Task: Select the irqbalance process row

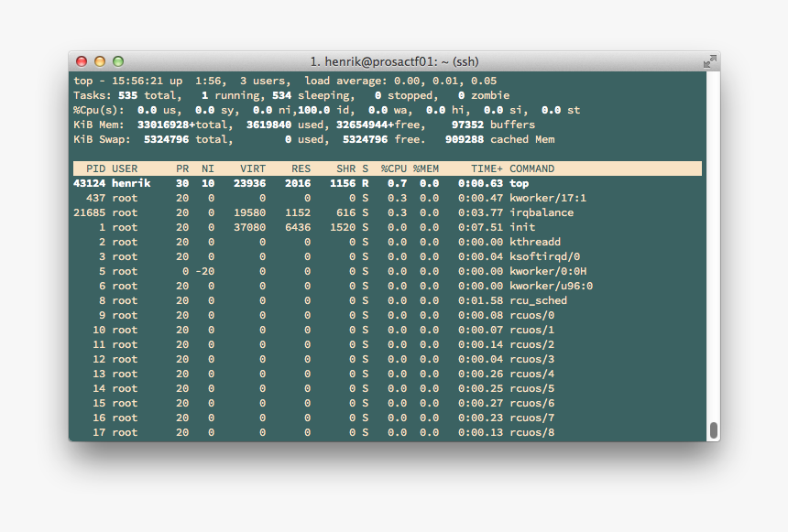Action: point(387,212)
